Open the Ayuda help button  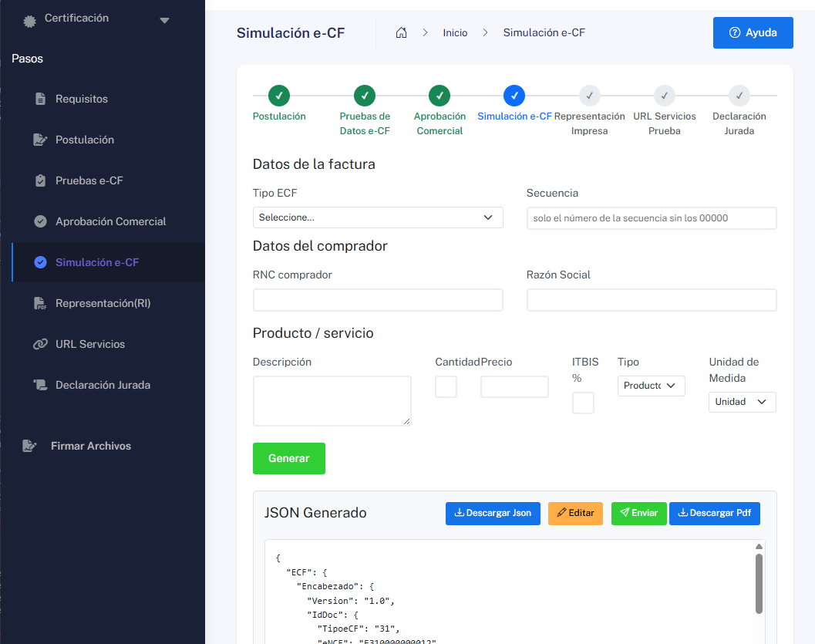[x=753, y=32]
